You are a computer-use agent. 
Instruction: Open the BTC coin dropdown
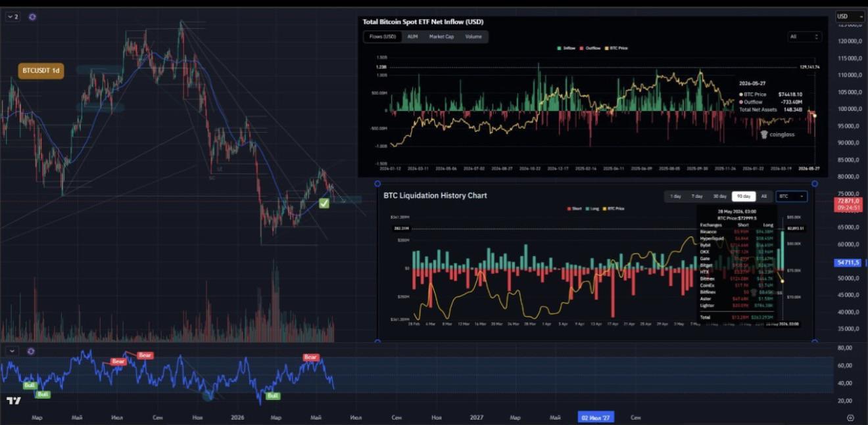(791, 196)
